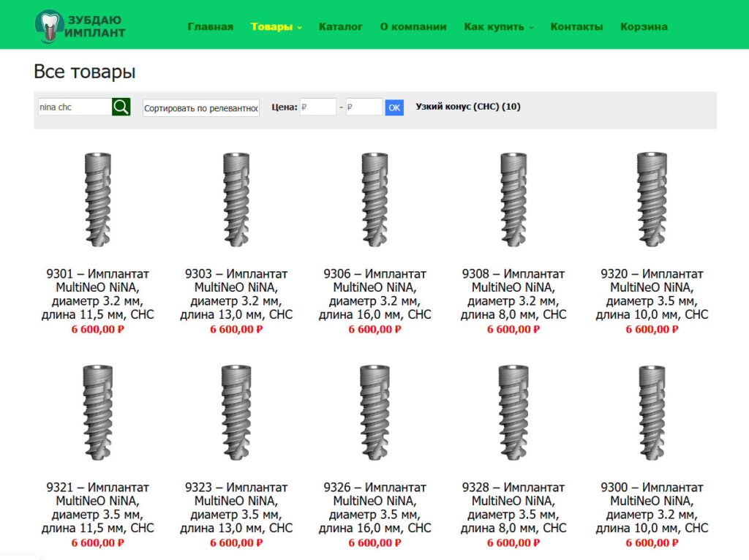Open product image of implant 9328
The width and height of the screenshot is (749, 560).
click(x=513, y=413)
